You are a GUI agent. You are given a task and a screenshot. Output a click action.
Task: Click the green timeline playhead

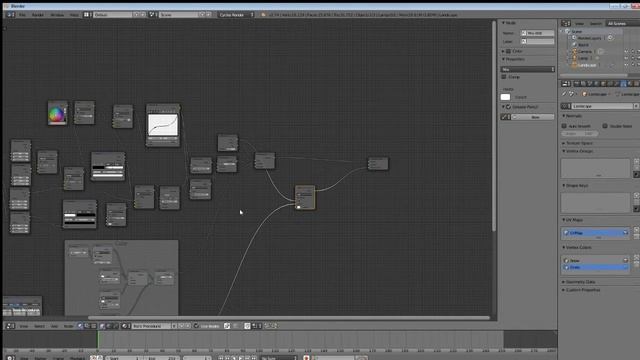tap(98, 340)
